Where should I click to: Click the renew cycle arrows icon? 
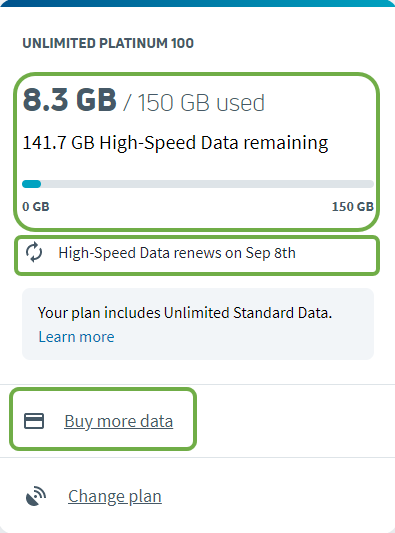coord(34,253)
